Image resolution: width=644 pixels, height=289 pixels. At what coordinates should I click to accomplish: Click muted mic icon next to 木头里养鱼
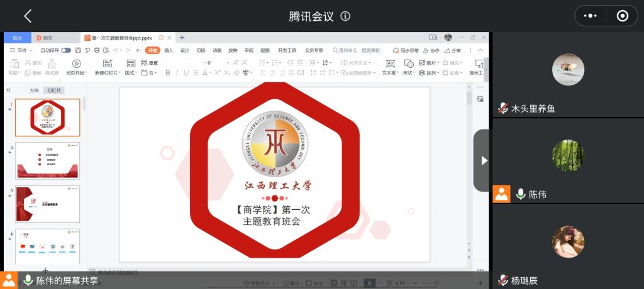(502, 108)
